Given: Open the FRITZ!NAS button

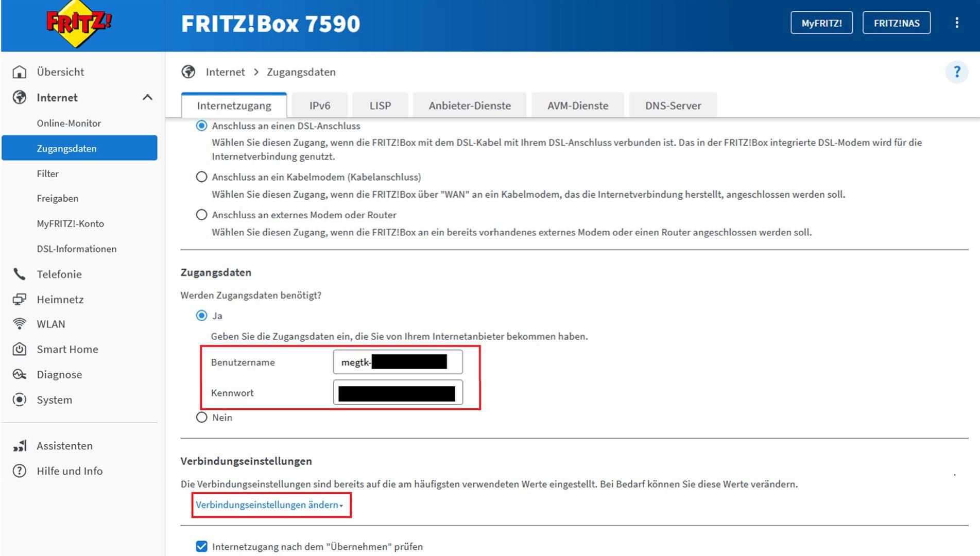Looking at the screenshot, I should pos(897,23).
